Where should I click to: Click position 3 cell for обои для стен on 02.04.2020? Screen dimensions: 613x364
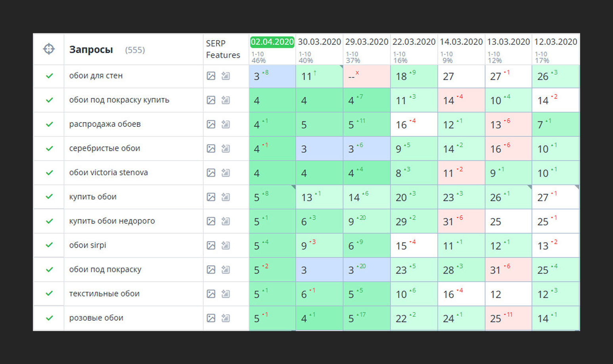pos(272,76)
